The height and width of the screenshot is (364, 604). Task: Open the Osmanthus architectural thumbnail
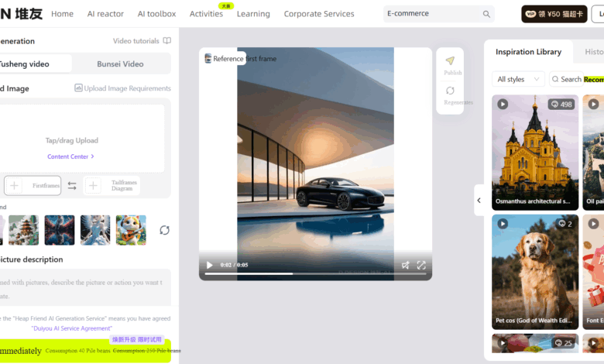coord(534,151)
